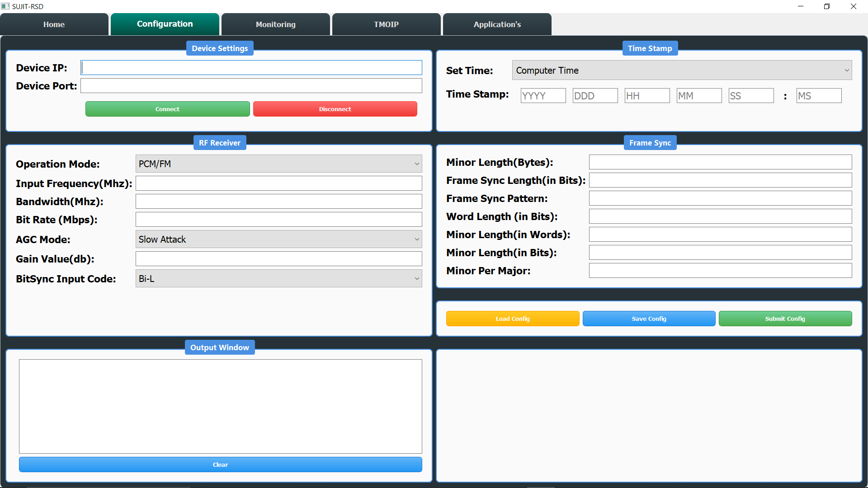Select the Application's tab
Viewport: 868px width, 488px height.
[497, 24]
